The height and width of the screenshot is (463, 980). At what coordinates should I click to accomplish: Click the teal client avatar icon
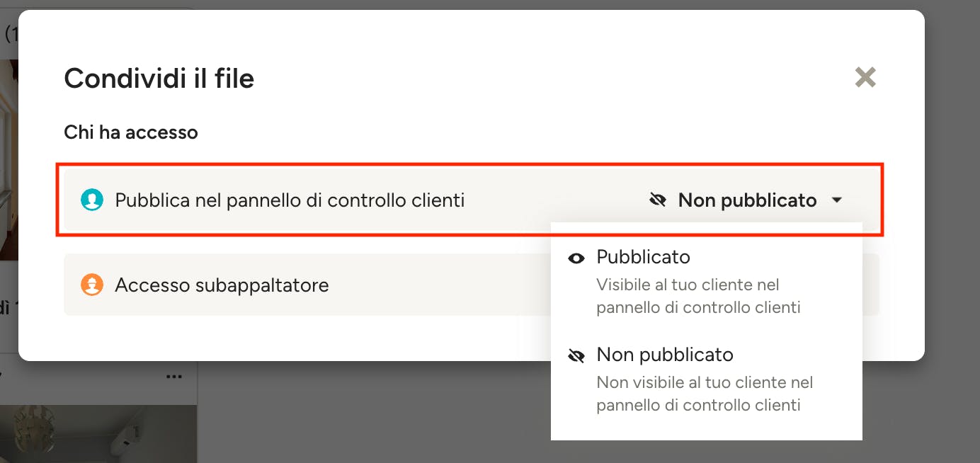92,200
